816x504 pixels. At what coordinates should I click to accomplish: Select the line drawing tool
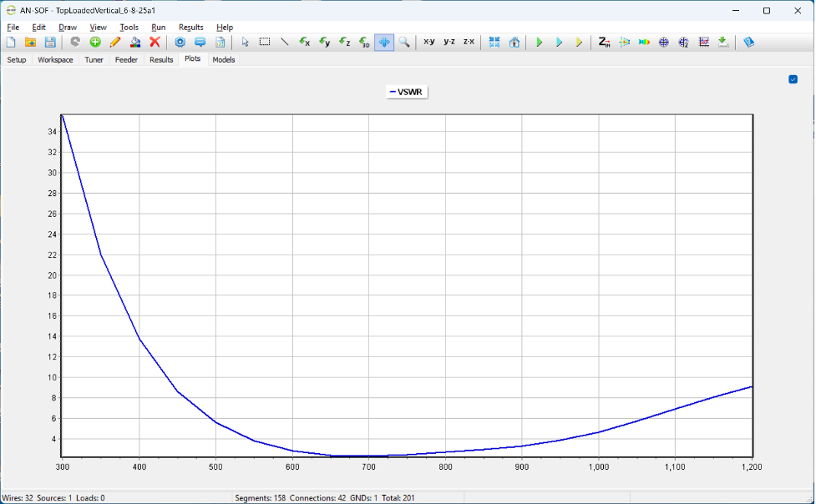pos(285,42)
